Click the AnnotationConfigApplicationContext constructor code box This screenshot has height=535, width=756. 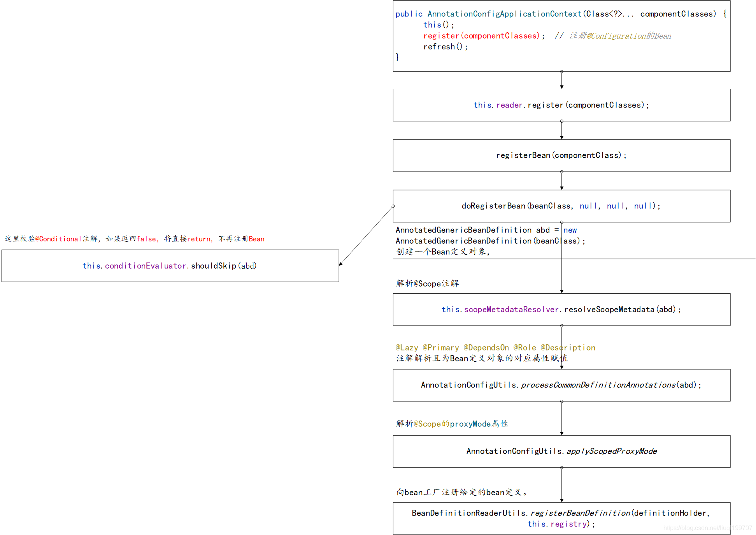click(x=561, y=36)
